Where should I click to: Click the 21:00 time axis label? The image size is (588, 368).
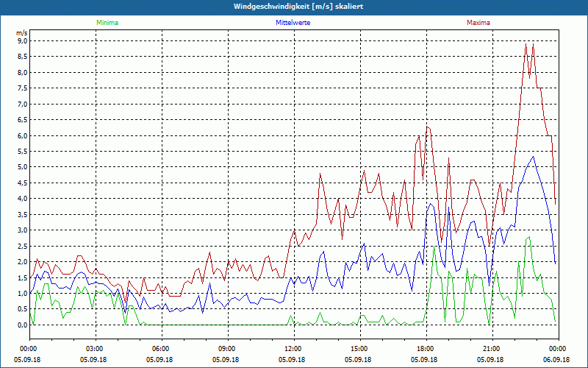492,349
